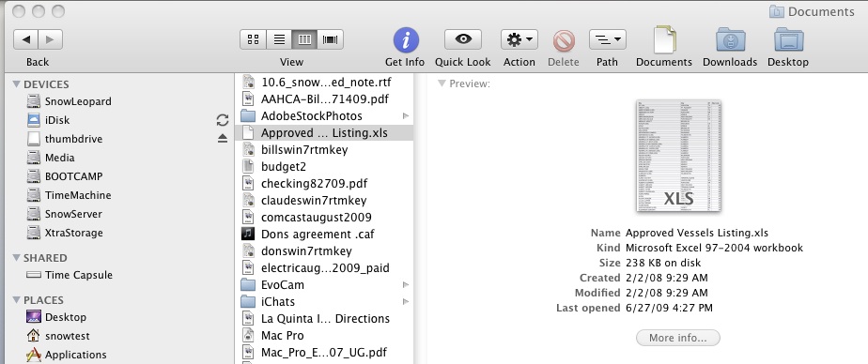Expand iChats folder arrow
The width and height of the screenshot is (868, 364).
click(406, 301)
